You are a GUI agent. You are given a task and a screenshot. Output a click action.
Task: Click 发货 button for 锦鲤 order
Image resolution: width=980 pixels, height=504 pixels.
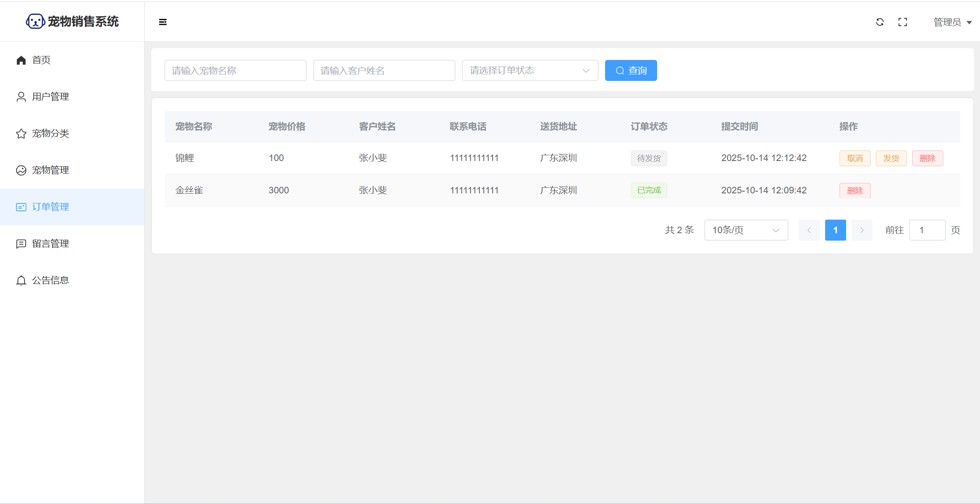[891, 158]
